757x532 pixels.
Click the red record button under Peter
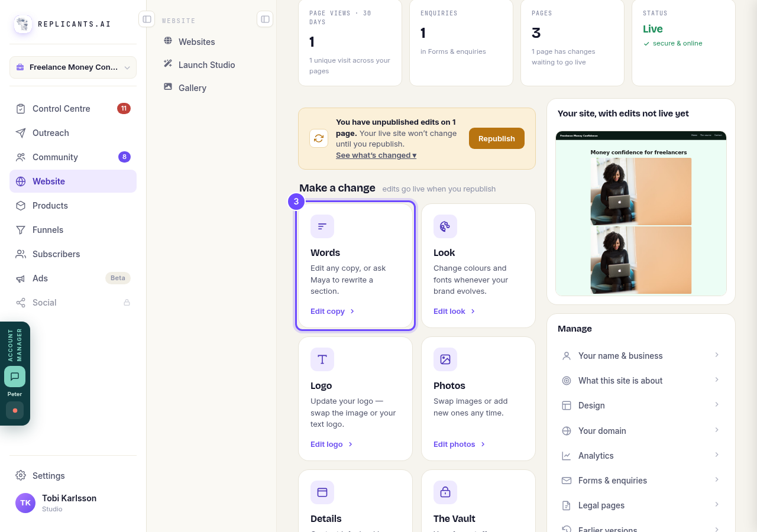click(x=15, y=410)
